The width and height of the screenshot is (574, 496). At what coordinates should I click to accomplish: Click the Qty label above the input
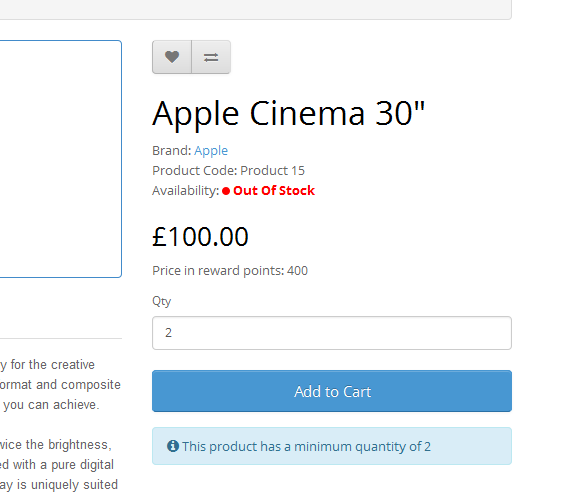pos(161,301)
